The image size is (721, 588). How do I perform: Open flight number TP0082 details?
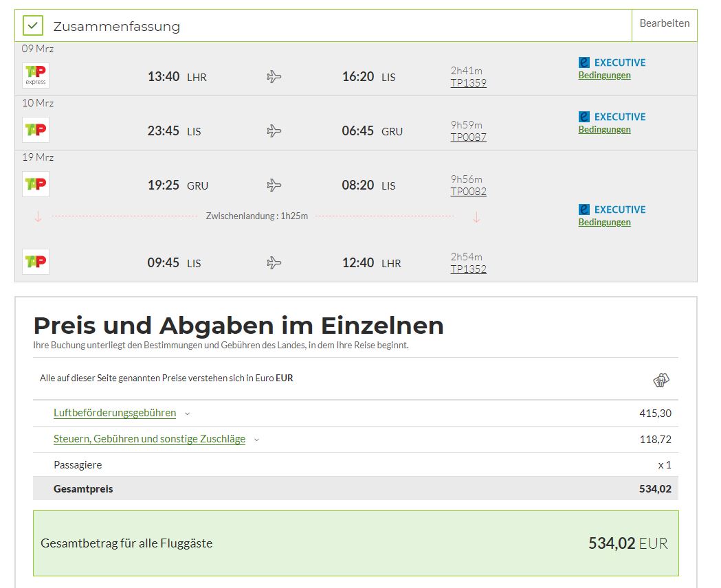click(469, 192)
